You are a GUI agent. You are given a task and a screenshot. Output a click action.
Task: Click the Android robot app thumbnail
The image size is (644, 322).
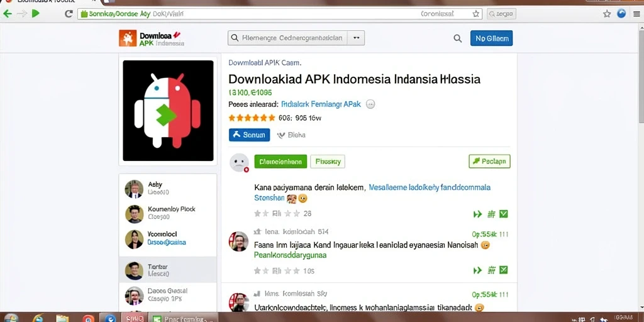(x=168, y=111)
